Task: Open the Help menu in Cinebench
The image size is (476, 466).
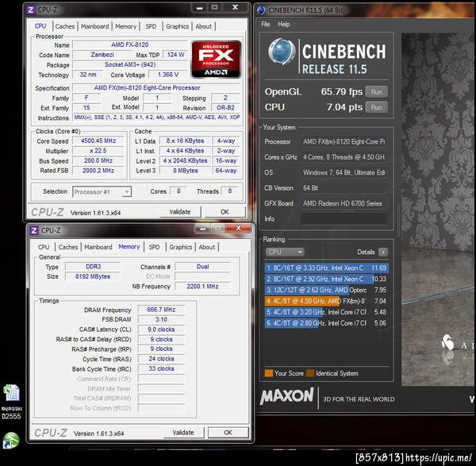Action: [x=283, y=25]
